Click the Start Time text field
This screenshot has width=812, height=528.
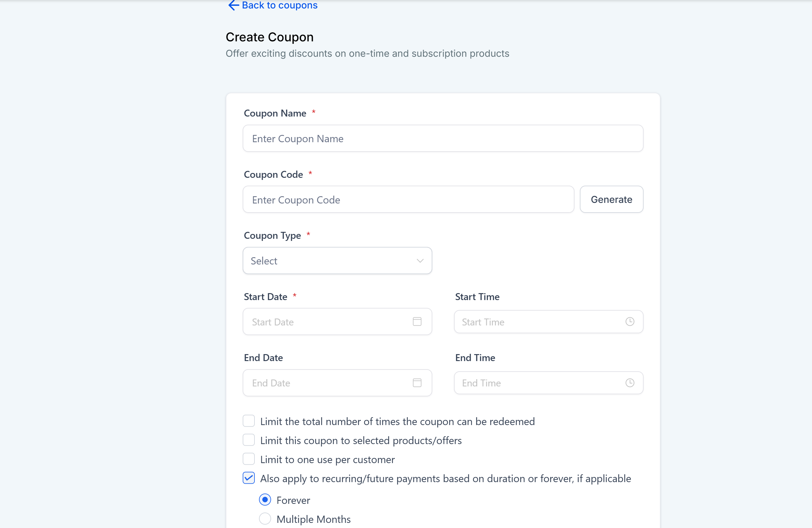pos(539,321)
